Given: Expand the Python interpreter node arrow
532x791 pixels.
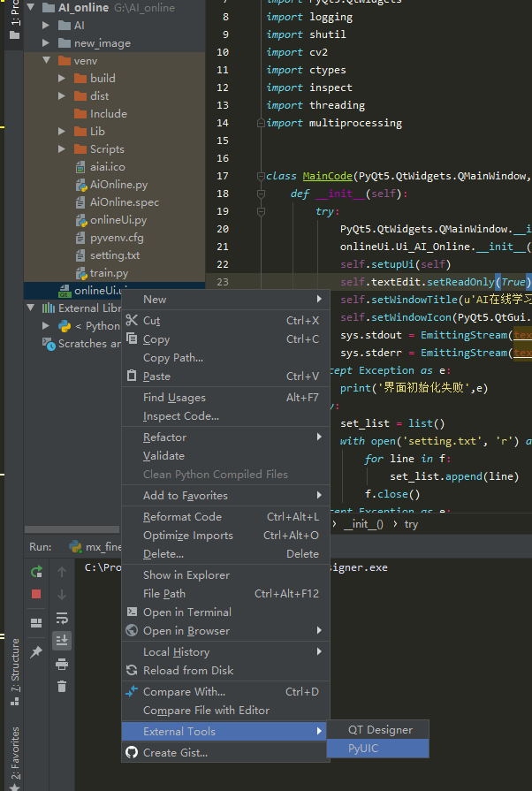Looking at the screenshot, I should pos(46,326).
